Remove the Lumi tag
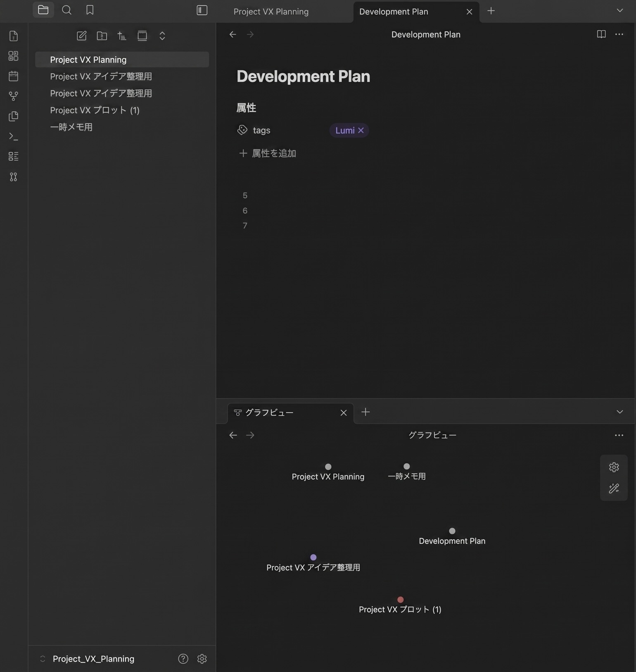The width and height of the screenshot is (636, 672). click(x=361, y=130)
